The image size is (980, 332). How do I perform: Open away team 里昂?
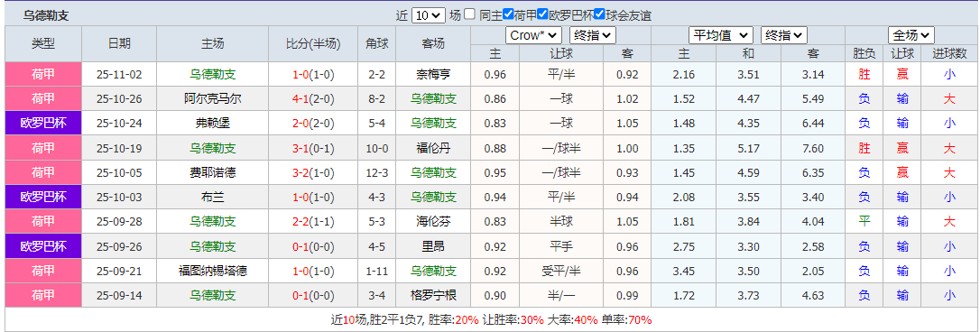(433, 246)
